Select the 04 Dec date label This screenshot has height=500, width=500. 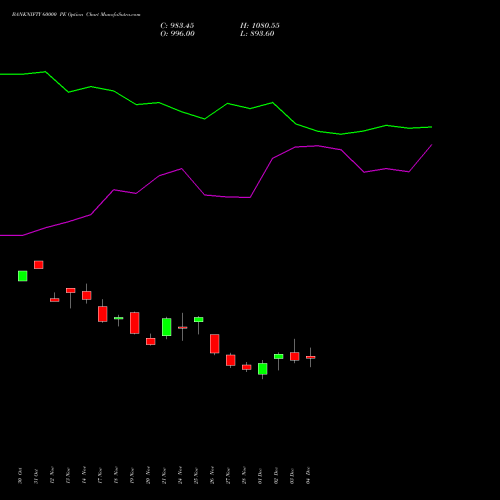click(308, 476)
